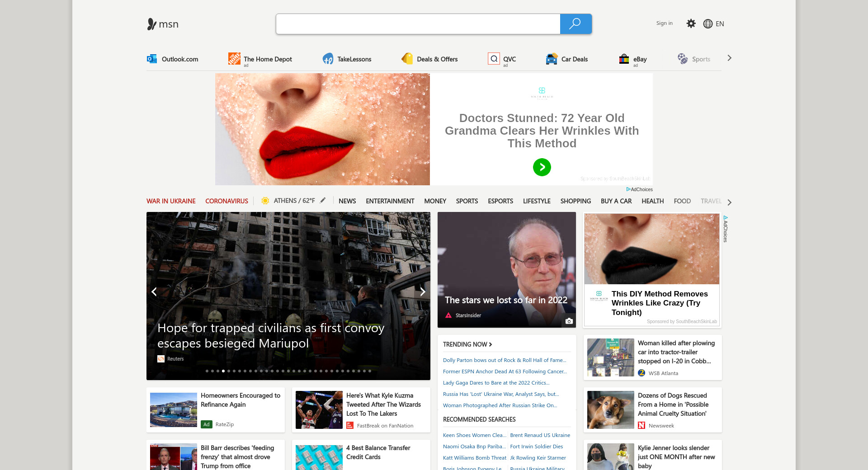Click Reuters source icon on main story
This screenshot has width=868, height=470.
(x=161, y=359)
